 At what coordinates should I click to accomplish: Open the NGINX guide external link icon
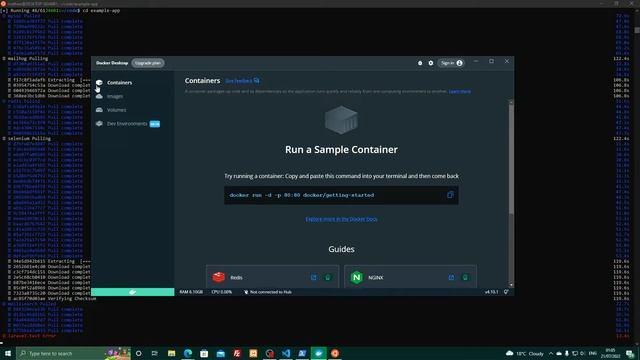(451, 277)
